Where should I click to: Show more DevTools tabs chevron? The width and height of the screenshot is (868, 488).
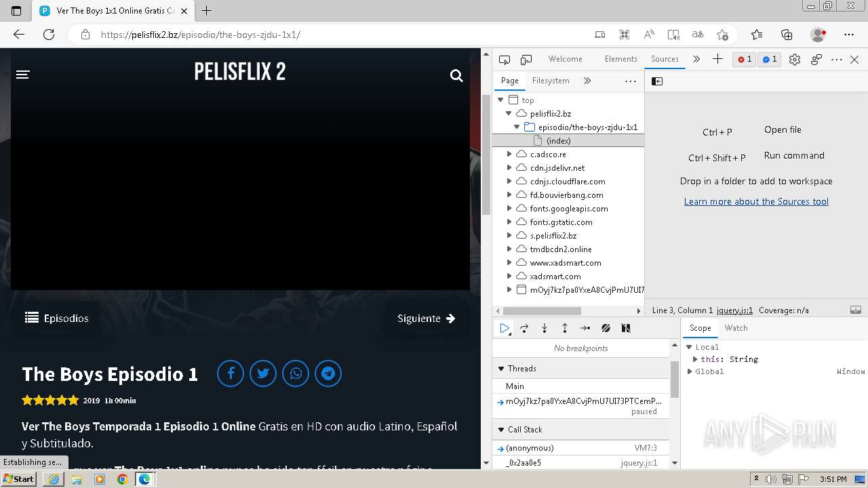click(696, 59)
